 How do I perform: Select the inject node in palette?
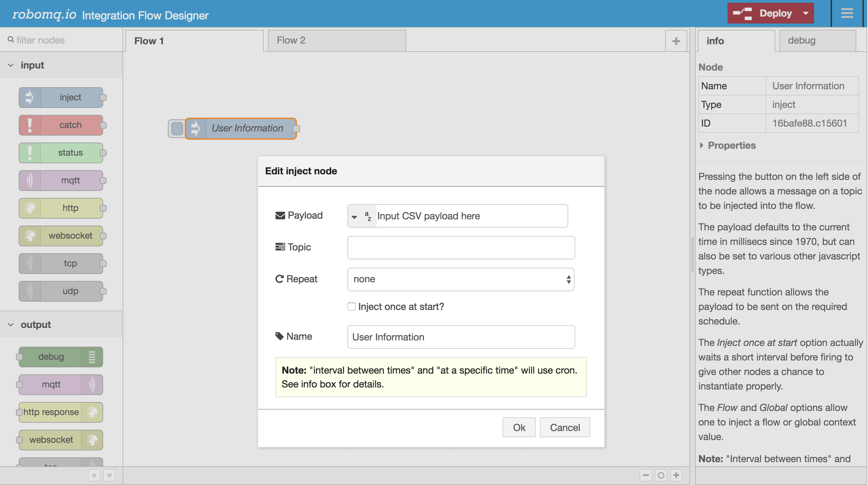coord(61,97)
